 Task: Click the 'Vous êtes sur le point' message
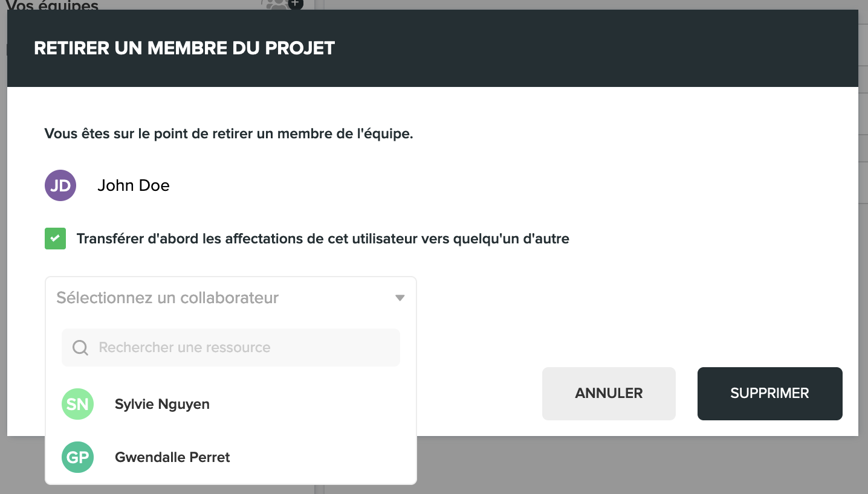coord(228,133)
